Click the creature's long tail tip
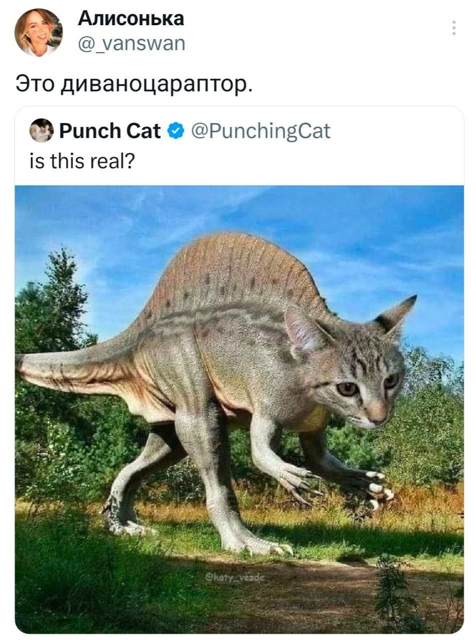Screen dimensions: 476x640 tap(31, 365)
